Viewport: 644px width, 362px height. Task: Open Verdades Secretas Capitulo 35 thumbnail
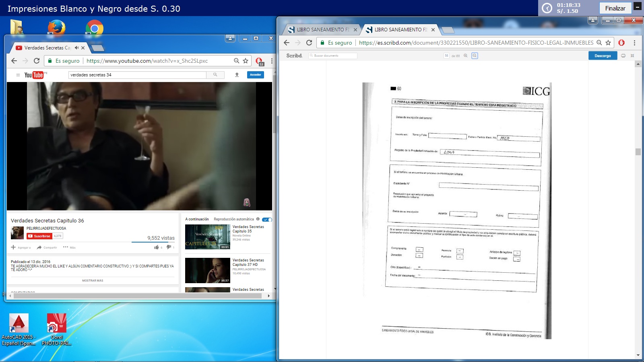[207, 237]
